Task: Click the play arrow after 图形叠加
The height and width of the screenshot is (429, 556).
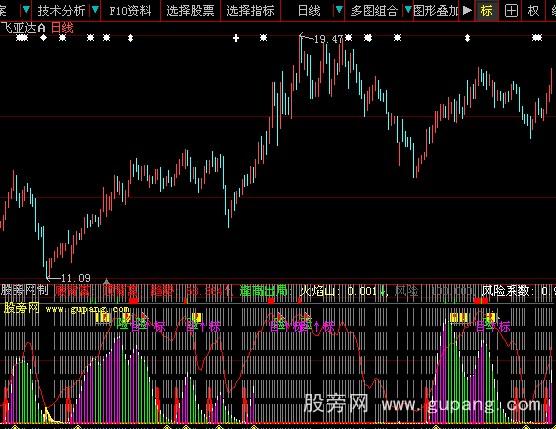Action: (467, 10)
